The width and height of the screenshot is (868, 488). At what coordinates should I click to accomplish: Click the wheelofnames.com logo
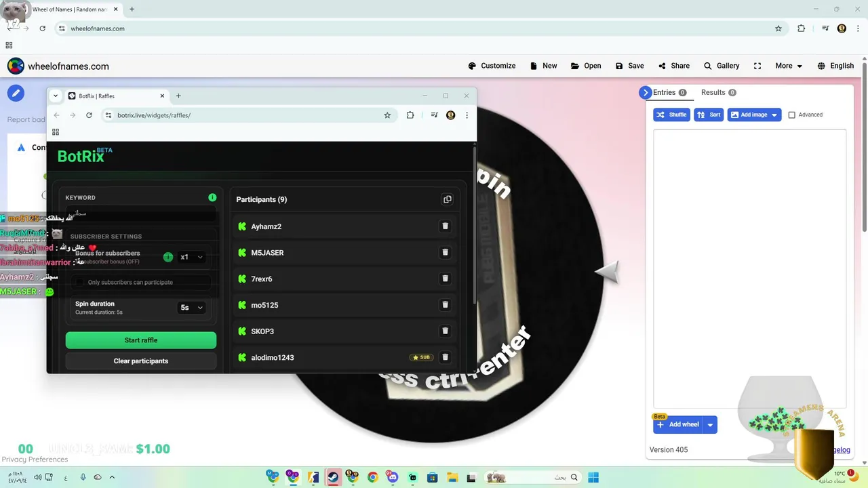[58, 66]
